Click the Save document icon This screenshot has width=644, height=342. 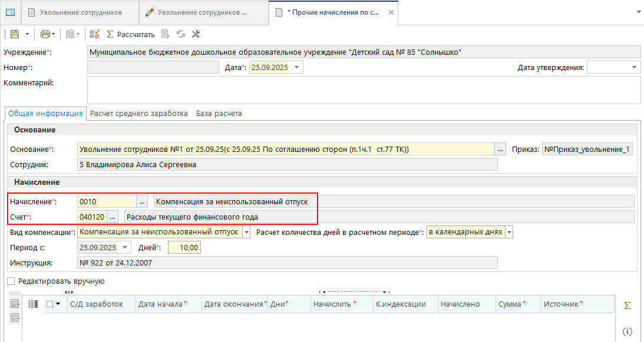point(14,34)
